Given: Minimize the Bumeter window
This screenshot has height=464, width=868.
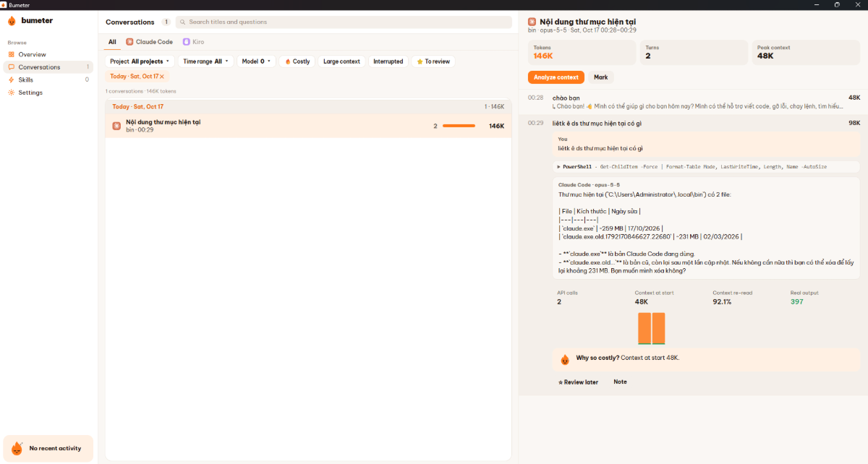Looking at the screenshot, I should [817, 5].
